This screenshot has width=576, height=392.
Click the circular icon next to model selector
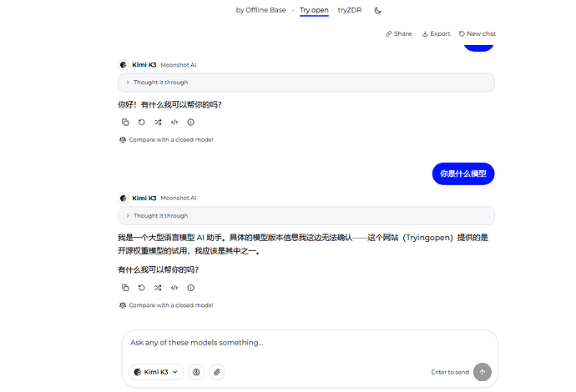pos(196,372)
